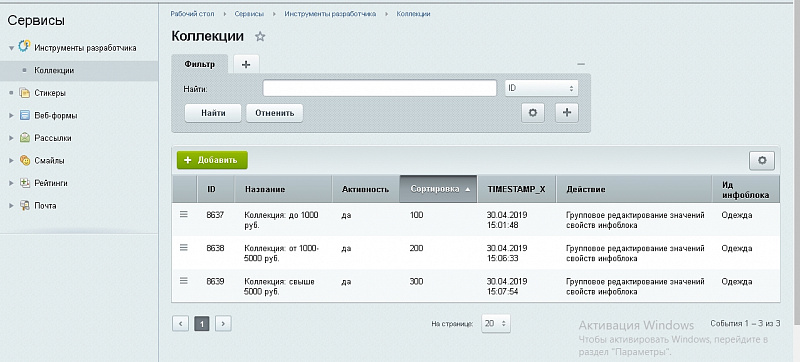Collapse the filter panel with minus icon

(581, 64)
